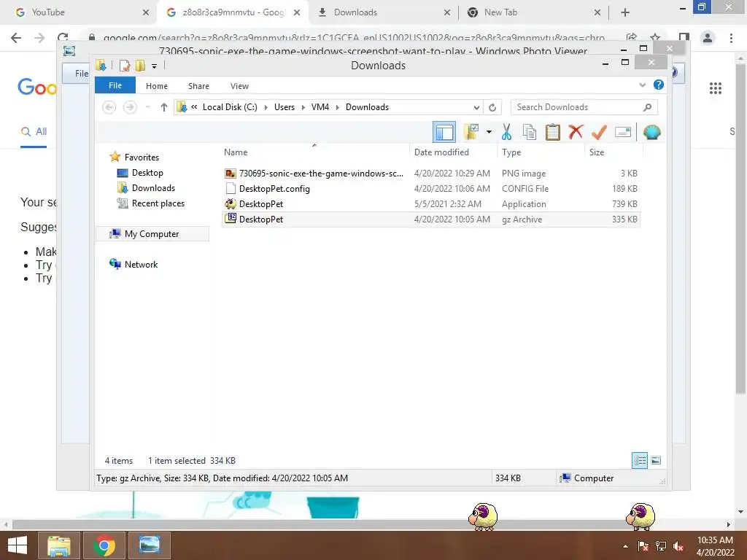This screenshot has height=560, width=747.
Task: Open a new Chrome tab with plus
Action: [625, 12]
